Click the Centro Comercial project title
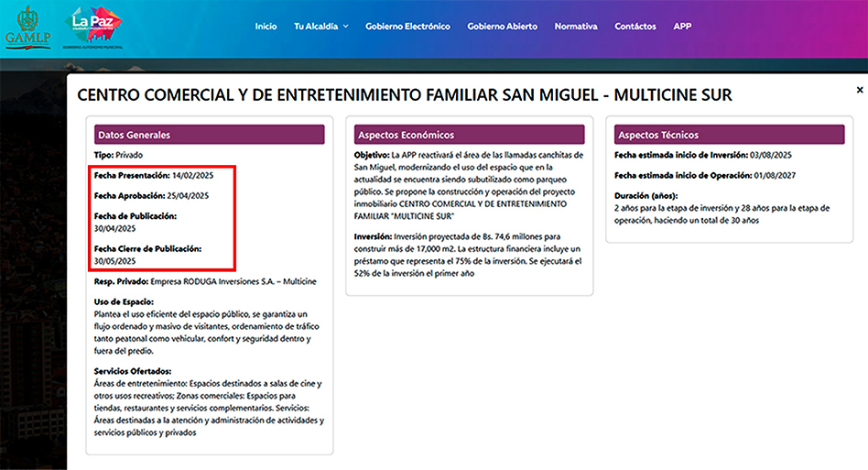 pos(404,95)
